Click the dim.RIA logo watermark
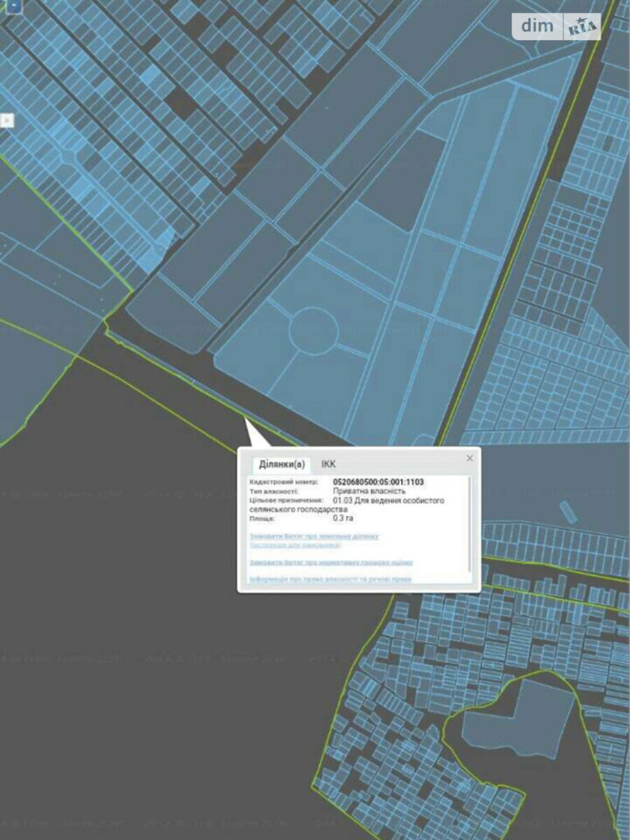630x840 pixels. tap(556, 27)
